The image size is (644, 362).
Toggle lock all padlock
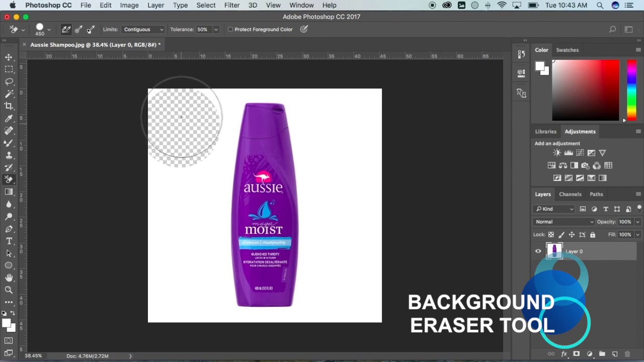(x=593, y=235)
